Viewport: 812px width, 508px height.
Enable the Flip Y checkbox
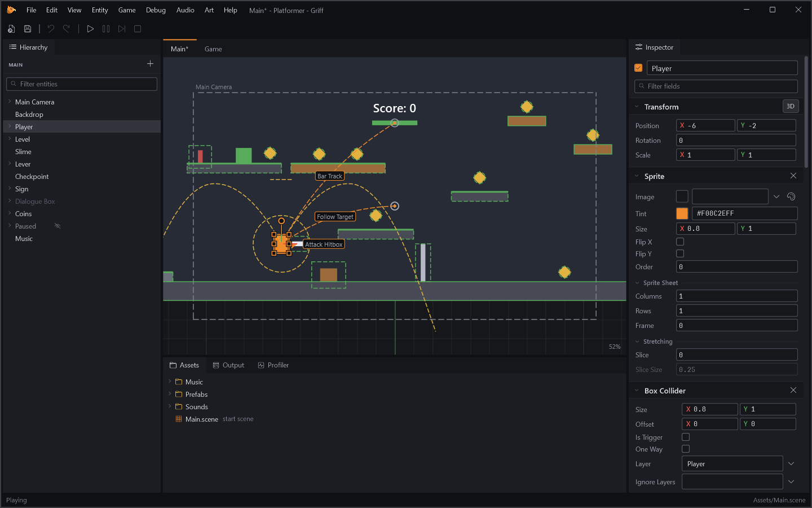pyautogui.click(x=680, y=253)
